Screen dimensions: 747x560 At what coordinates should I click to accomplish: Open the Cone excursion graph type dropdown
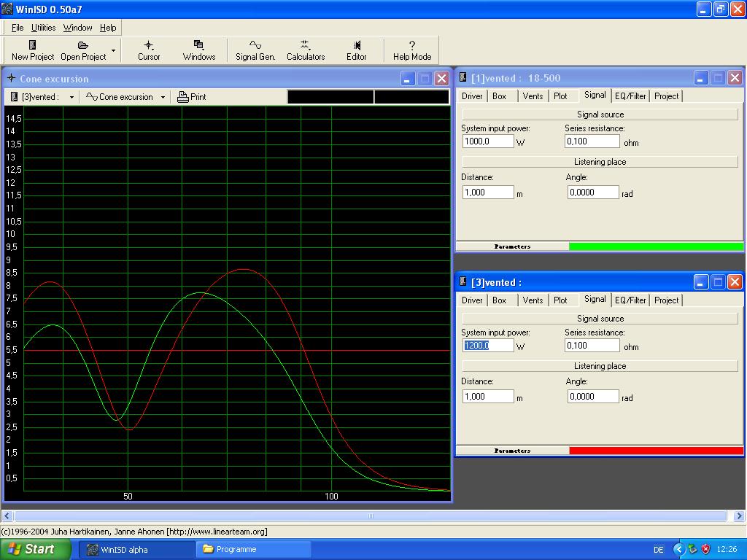[162, 97]
